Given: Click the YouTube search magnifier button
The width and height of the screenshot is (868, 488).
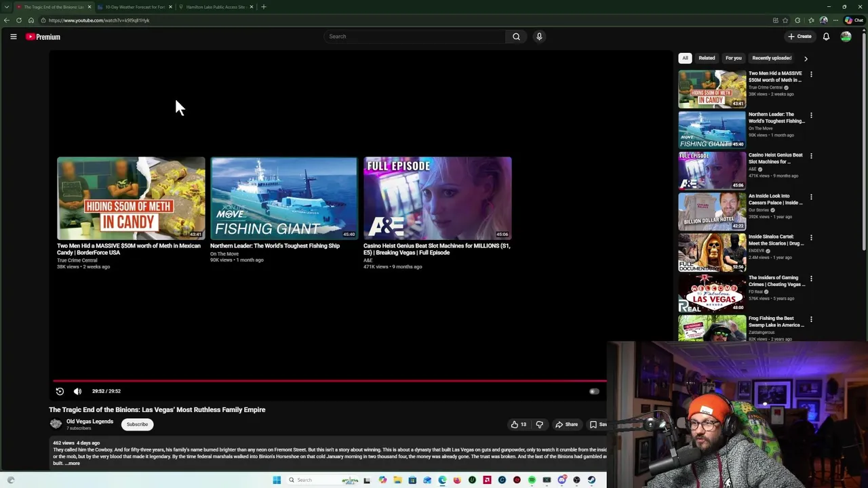Looking at the screenshot, I should tap(516, 37).
